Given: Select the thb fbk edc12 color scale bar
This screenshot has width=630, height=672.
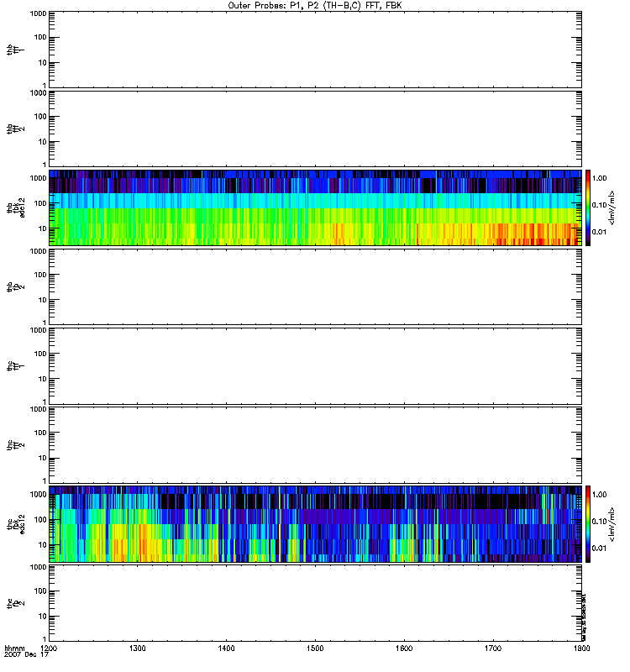Looking at the screenshot, I should click(588, 207).
